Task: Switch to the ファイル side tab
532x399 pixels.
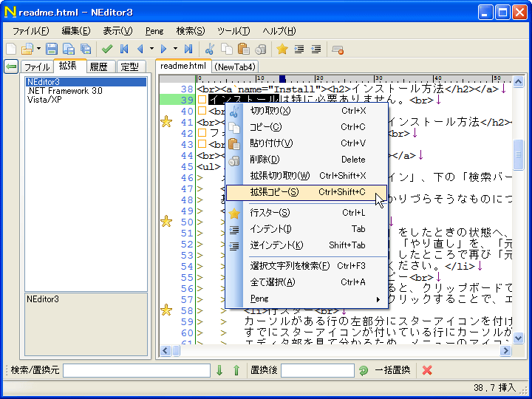Action: 37,66
